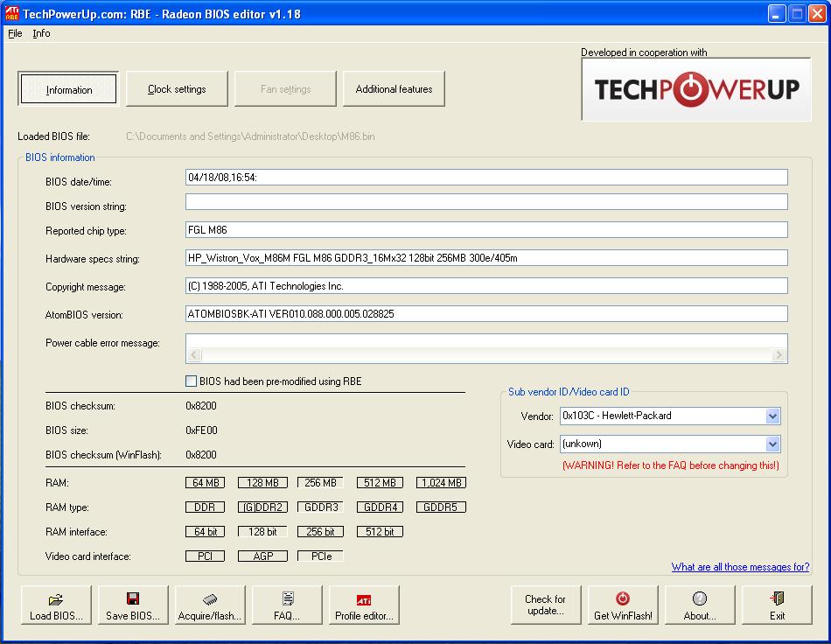The image size is (831, 644).
Task: Click the BIOS size value 0xFE00
Action: [x=201, y=430]
